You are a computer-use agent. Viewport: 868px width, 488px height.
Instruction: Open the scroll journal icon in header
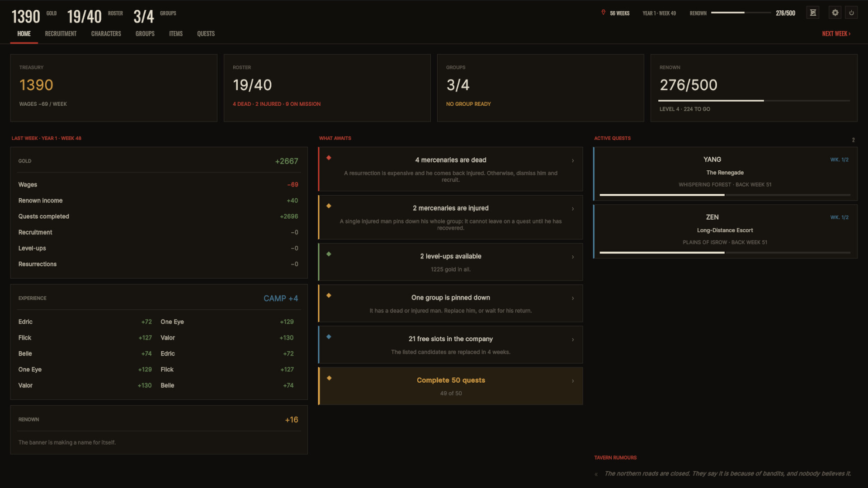tap(813, 13)
